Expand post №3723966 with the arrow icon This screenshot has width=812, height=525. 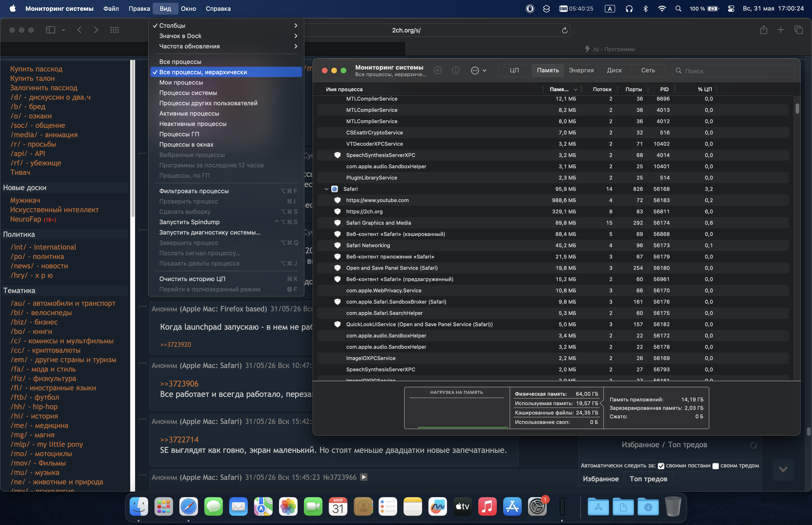pyautogui.click(x=364, y=477)
